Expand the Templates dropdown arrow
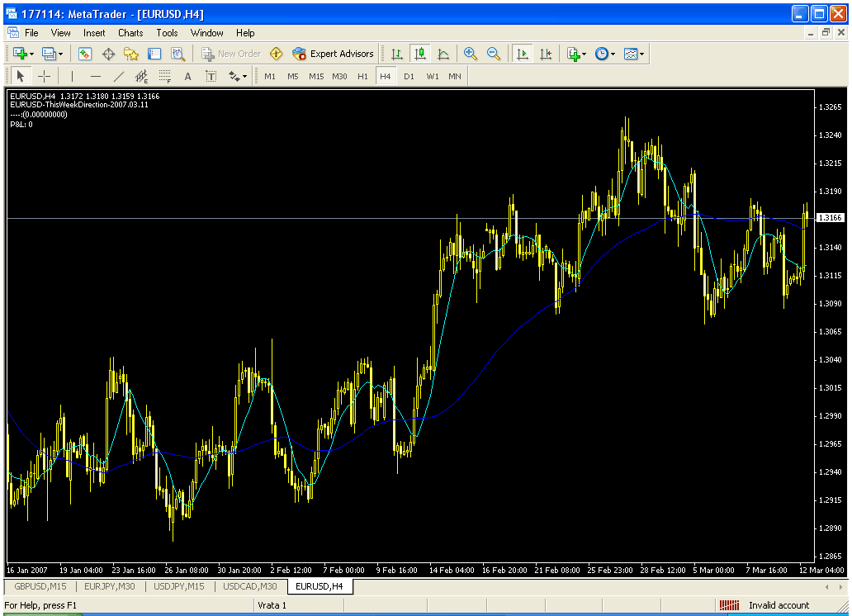852x616 pixels. tap(641, 54)
